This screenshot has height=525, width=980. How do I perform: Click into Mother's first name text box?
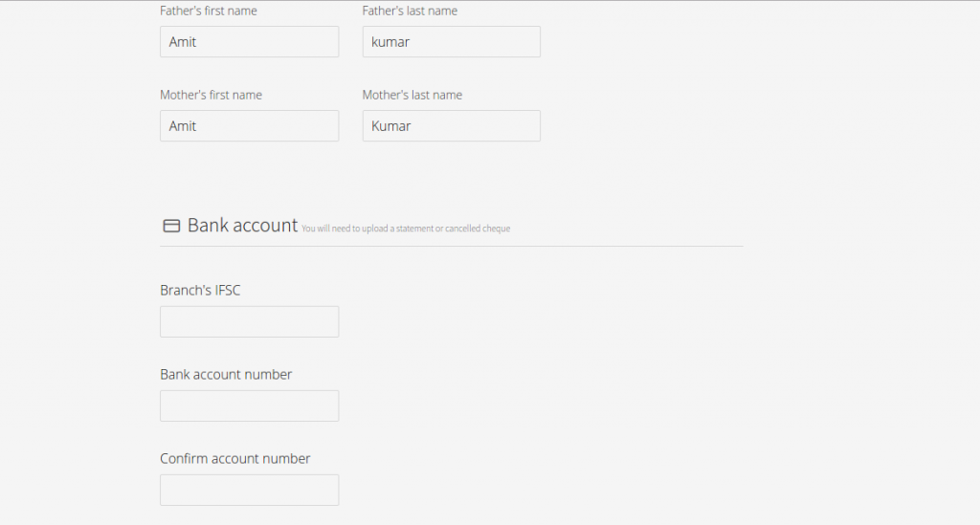click(250, 126)
